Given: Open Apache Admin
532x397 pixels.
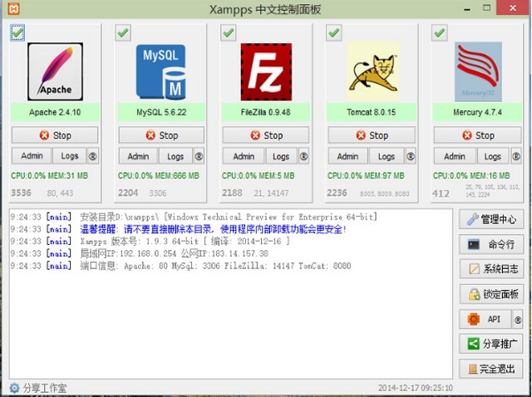Looking at the screenshot, I should pos(32,156).
